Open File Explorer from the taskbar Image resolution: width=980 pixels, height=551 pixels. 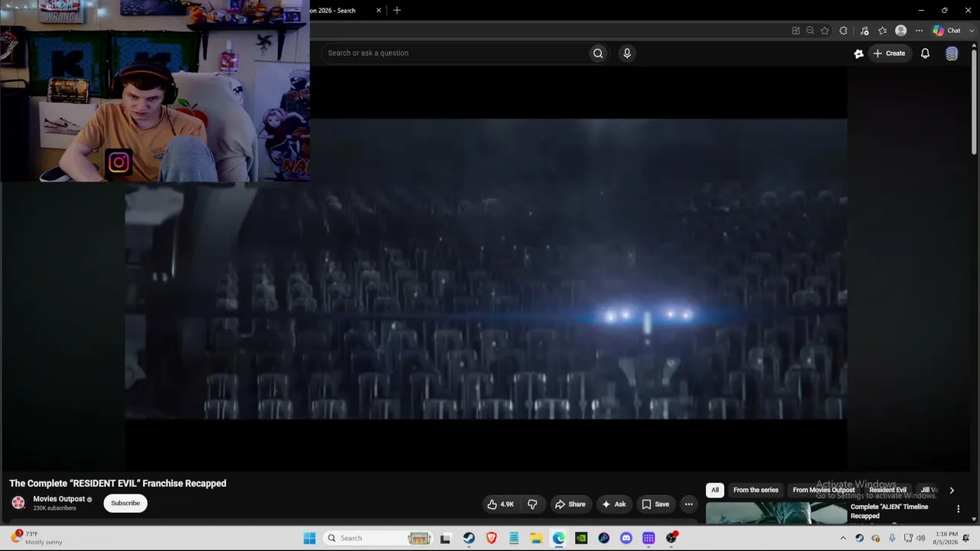[x=536, y=538]
